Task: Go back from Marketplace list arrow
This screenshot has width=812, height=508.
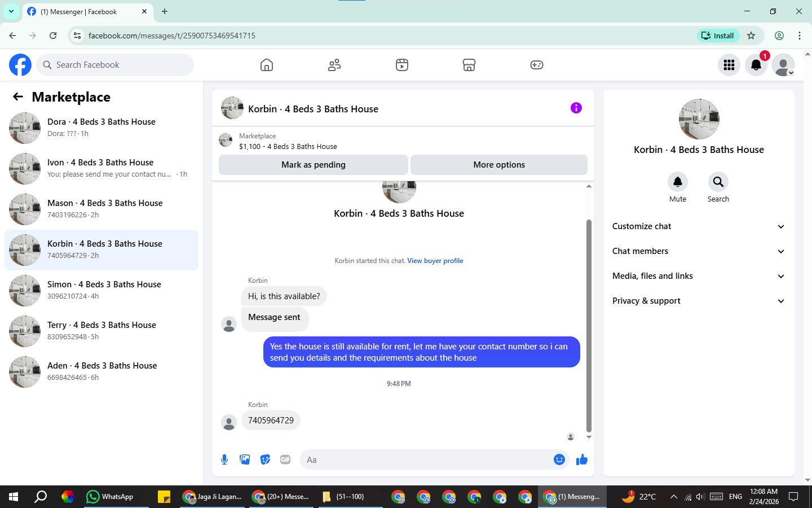Action: (18, 97)
